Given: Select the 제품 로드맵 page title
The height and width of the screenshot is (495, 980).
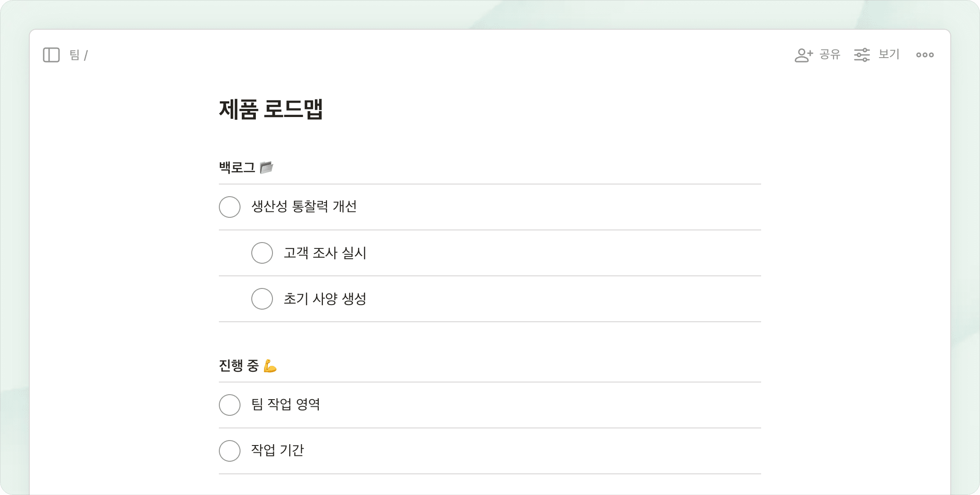Looking at the screenshot, I should 271,109.
